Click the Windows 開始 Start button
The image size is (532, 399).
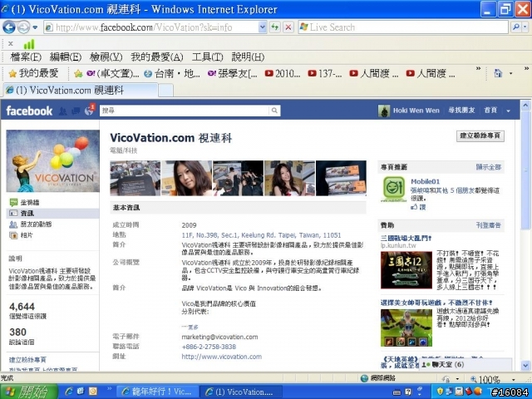[28, 392]
